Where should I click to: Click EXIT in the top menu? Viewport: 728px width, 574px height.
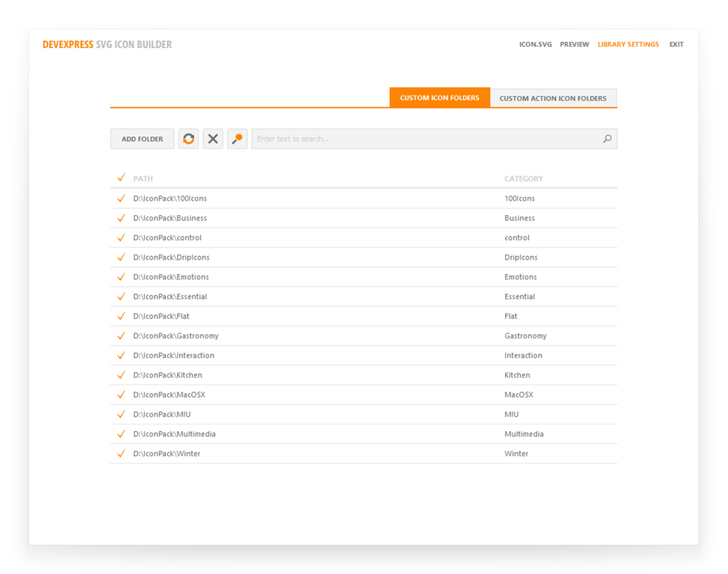676,44
